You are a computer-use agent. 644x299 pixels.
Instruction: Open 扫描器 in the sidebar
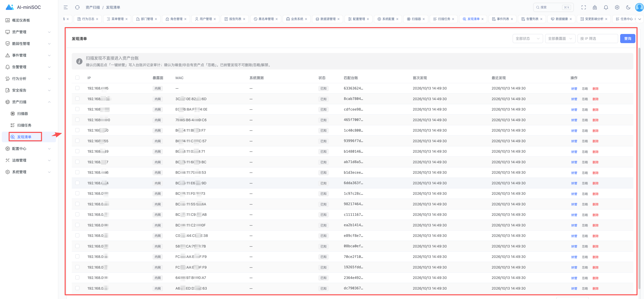[22, 114]
